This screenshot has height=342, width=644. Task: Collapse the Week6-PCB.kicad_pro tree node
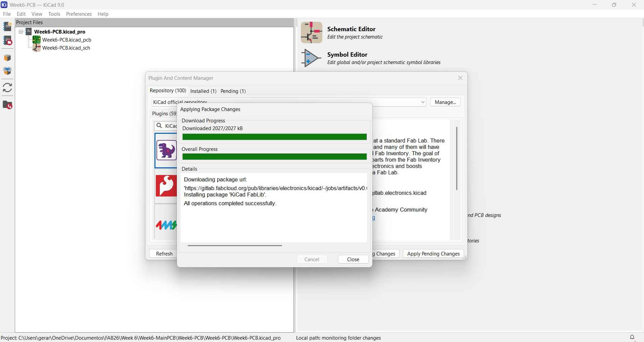point(21,32)
